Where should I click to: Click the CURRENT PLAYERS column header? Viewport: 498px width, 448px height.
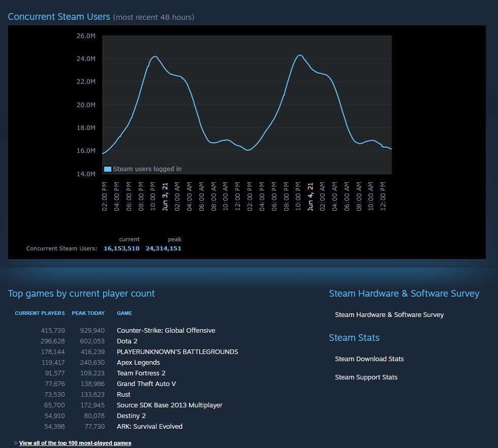pyautogui.click(x=40, y=313)
